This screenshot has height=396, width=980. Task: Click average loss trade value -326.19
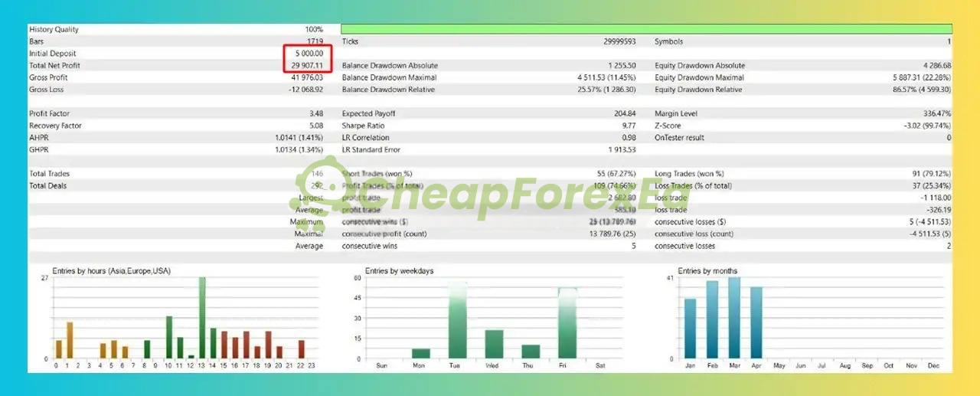point(939,210)
